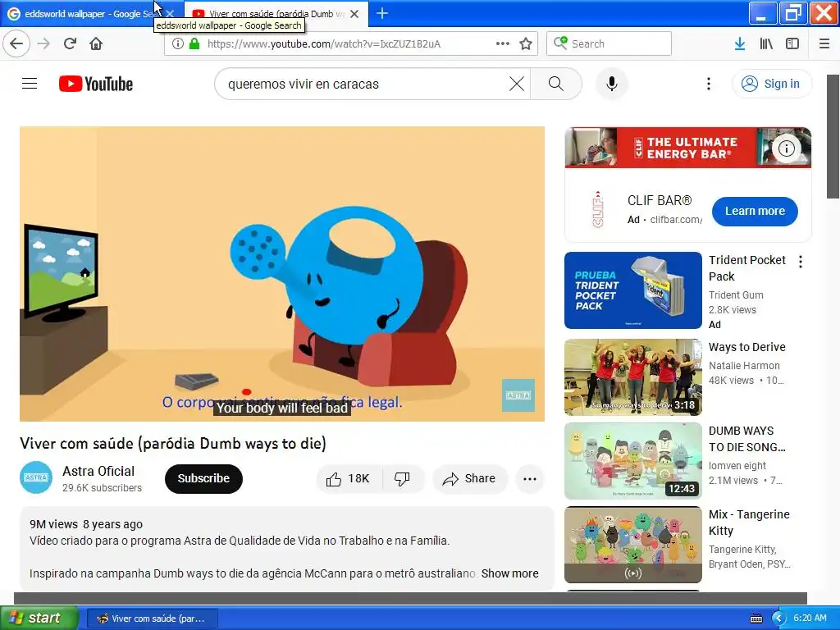This screenshot has width=840, height=630.
Task: Open the Ultimate Energy Bar ad banner
Action: 688,148
